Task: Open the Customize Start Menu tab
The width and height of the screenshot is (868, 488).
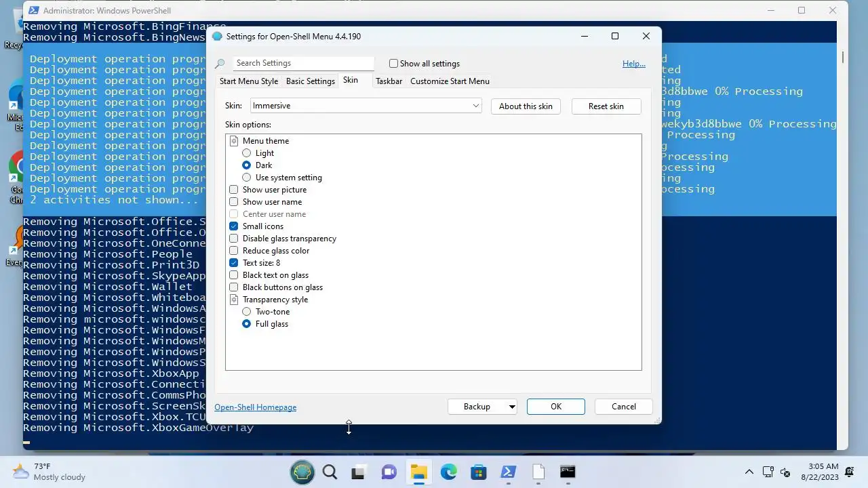Action: tap(450, 81)
